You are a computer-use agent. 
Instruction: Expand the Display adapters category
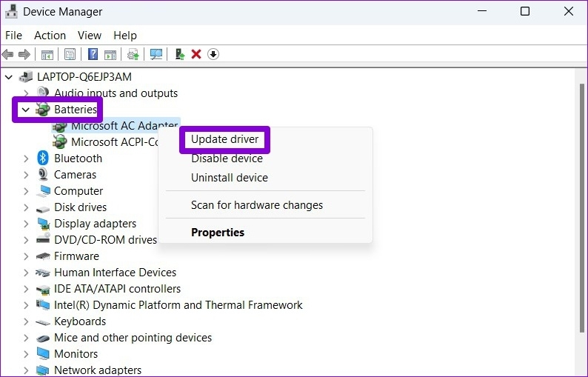(26, 224)
